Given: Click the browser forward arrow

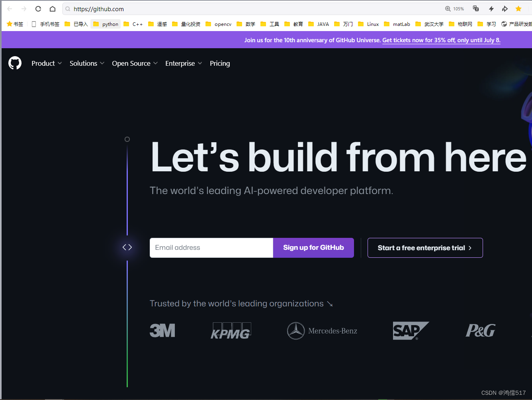Looking at the screenshot, I should point(24,9).
